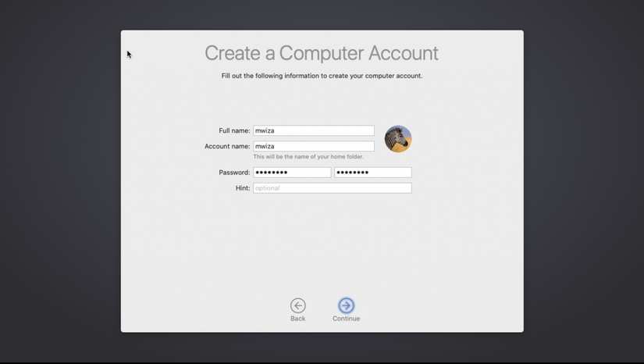Click the 'Password:' label

(x=234, y=173)
